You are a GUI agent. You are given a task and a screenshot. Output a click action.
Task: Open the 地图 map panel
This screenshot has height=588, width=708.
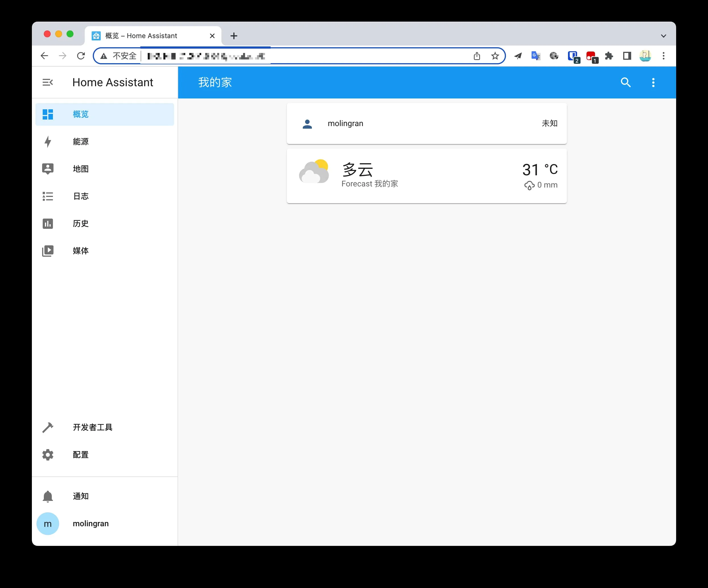(x=81, y=168)
